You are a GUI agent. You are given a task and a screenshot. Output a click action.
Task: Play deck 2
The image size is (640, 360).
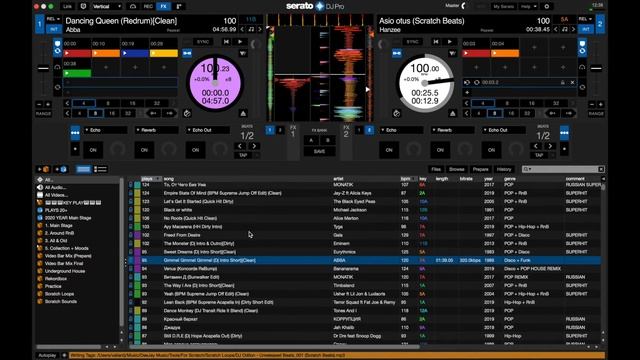coord(449,42)
